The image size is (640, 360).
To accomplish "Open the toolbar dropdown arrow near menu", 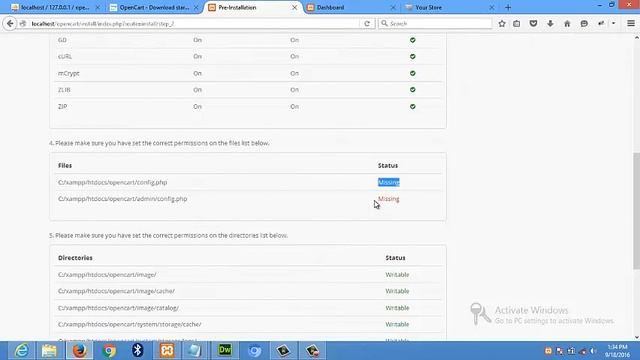I will pyautogui.click(x=613, y=24).
